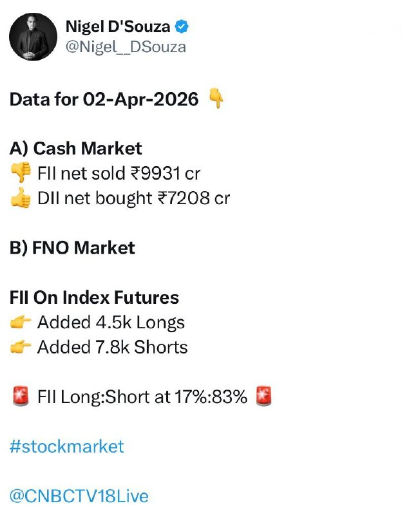The width and height of the screenshot is (420, 515).
Task: Open Nigel D'Souza's profile picture
Action: point(32,36)
